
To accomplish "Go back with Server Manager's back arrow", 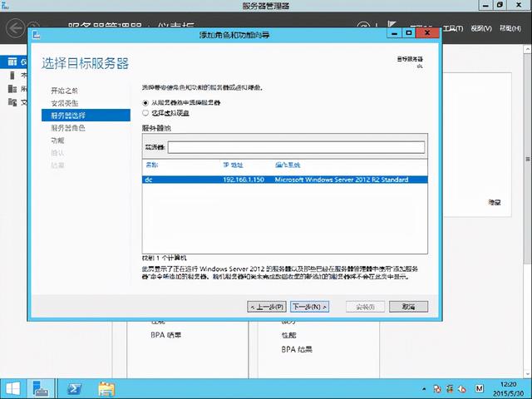I will point(16,27).
